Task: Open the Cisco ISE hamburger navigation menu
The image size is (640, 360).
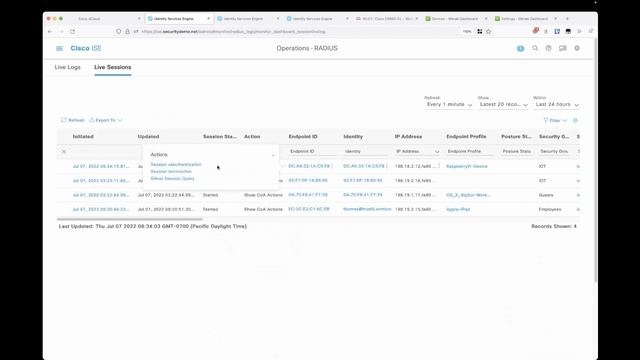Action: 60,48
